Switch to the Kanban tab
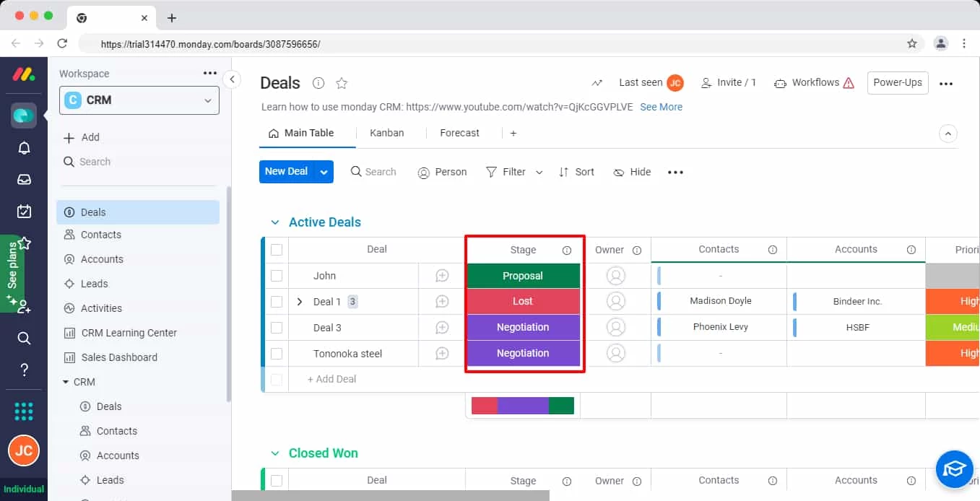The image size is (980, 501). click(x=387, y=133)
